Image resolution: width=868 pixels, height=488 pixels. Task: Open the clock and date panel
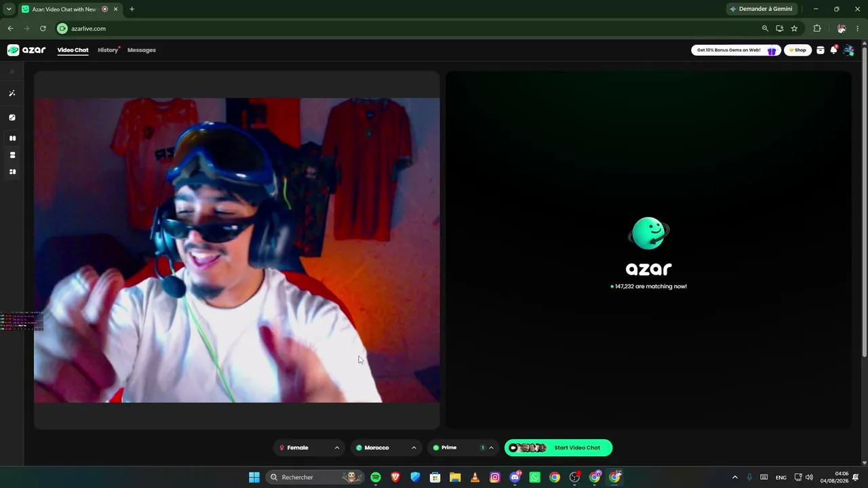835,477
